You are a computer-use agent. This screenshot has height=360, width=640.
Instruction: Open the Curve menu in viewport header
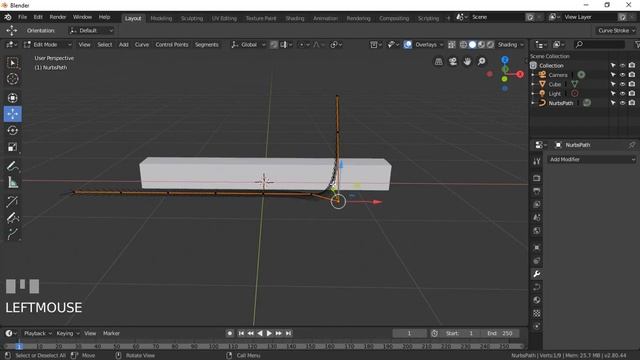[x=142, y=44]
